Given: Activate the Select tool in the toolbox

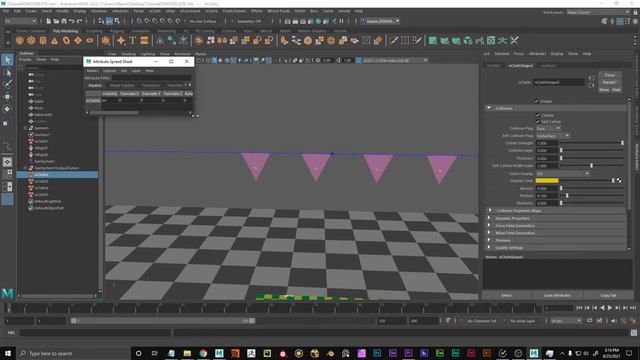Looking at the screenshot, I should tap(7, 60).
